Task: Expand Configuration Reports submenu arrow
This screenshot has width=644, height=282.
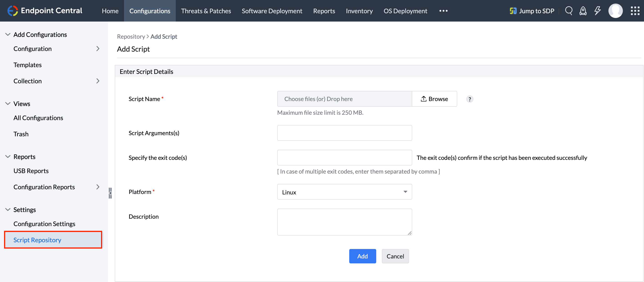Action: click(x=98, y=187)
